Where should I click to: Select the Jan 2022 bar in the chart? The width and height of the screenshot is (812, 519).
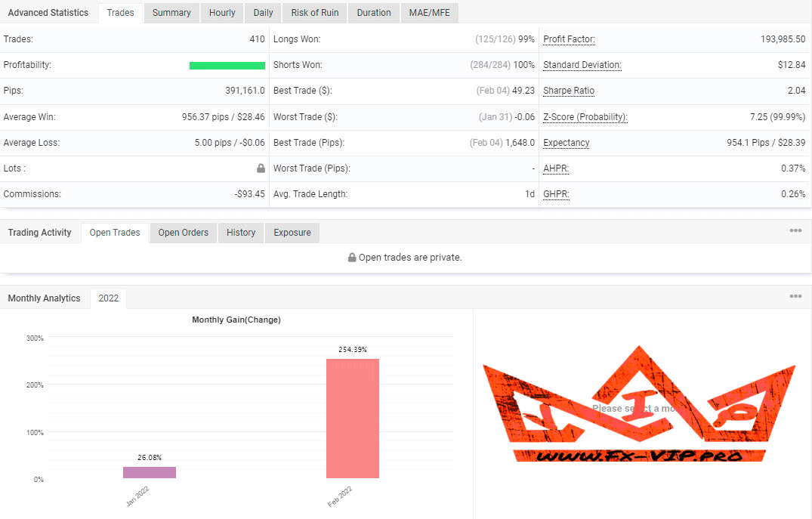[150, 472]
